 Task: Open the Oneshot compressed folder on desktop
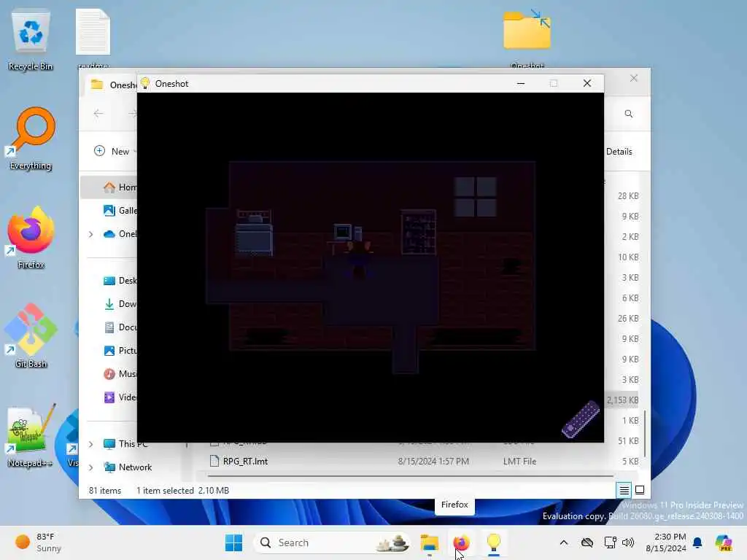527,38
